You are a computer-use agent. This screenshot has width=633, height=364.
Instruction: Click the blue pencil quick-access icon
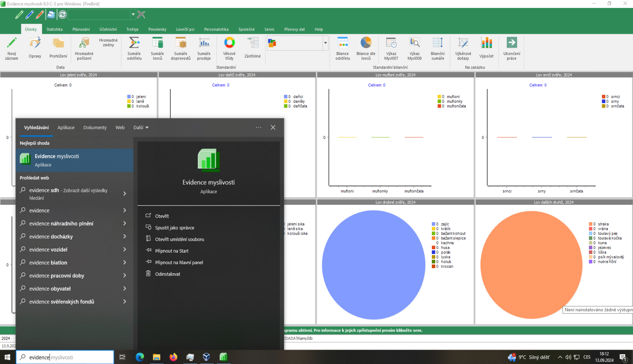pyautogui.click(x=29, y=15)
